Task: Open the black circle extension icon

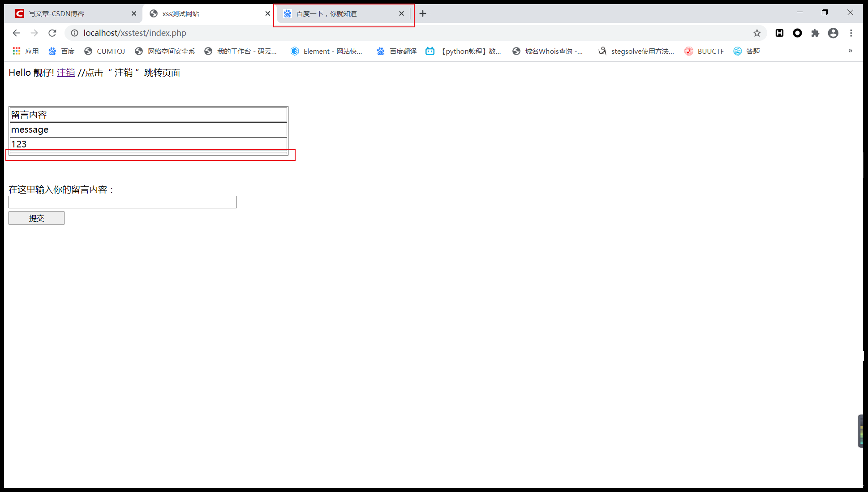Action: [x=797, y=33]
